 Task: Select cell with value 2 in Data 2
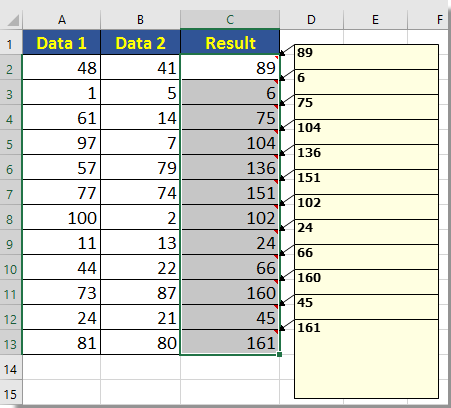tap(140, 217)
